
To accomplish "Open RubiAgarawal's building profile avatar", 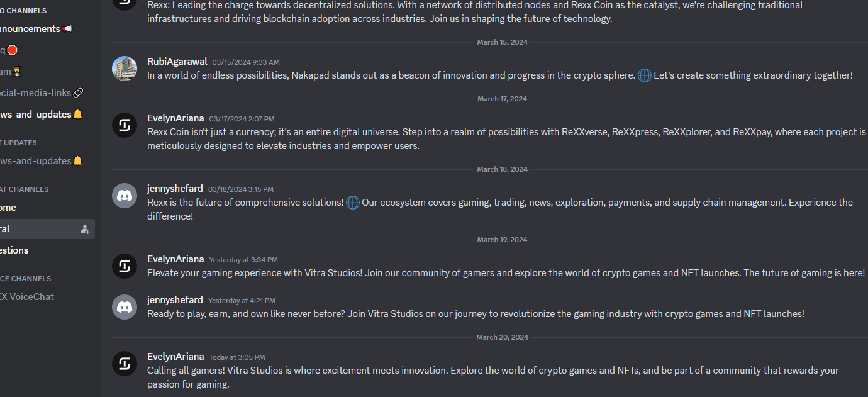I will point(125,69).
